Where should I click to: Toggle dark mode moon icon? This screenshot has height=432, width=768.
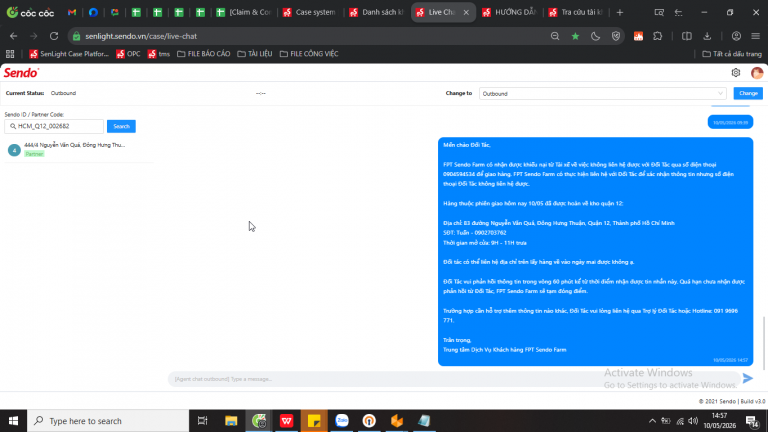[596, 36]
